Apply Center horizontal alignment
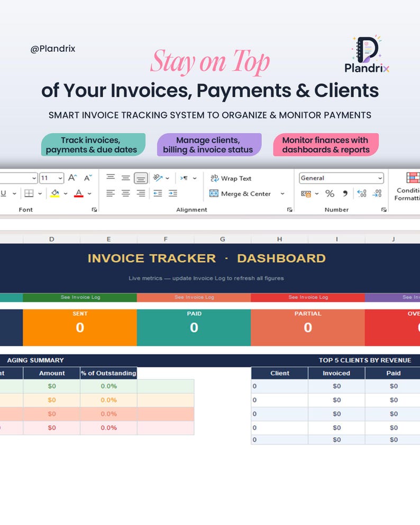This screenshot has height=525, width=420. (125, 193)
